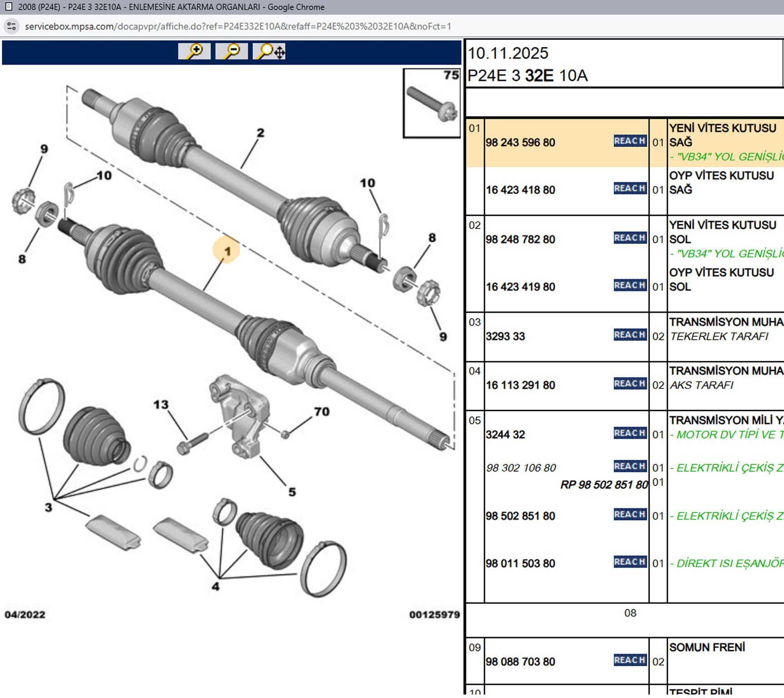The image size is (784, 698).
Task: Click the zoom and pan magnifier icon
Action: point(269,51)
